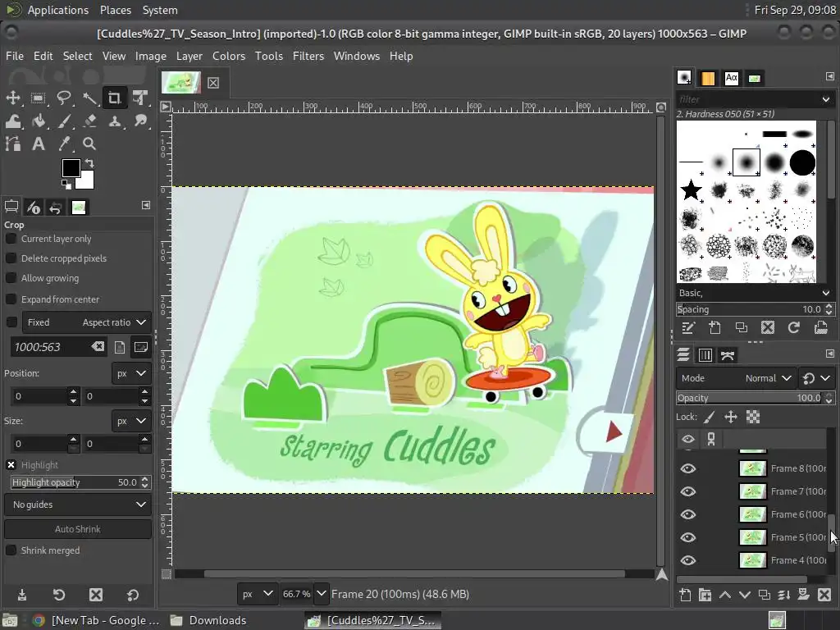Reset colors to default black and white
Screen dimensions: 840x630
coord(66,185)
